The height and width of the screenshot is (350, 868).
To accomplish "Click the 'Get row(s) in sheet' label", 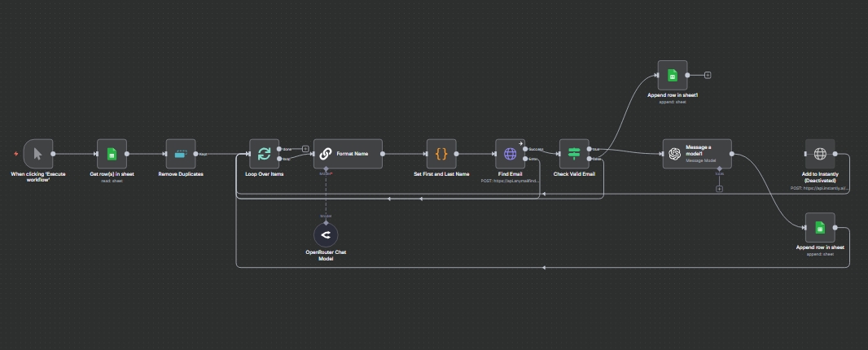I will click(112, 174).
